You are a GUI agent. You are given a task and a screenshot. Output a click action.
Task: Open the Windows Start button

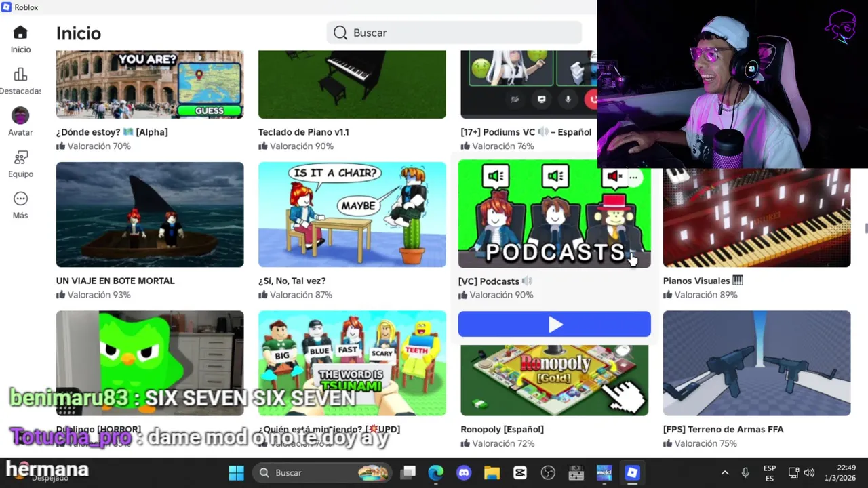(x=236, y=472)
